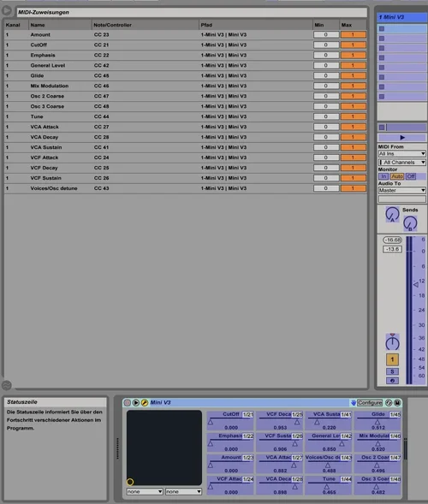The width and height of the screenshot is (428, 504).
Task: Save the Mini V3 preset with the disk icon
Action: [x=397, y=402]
